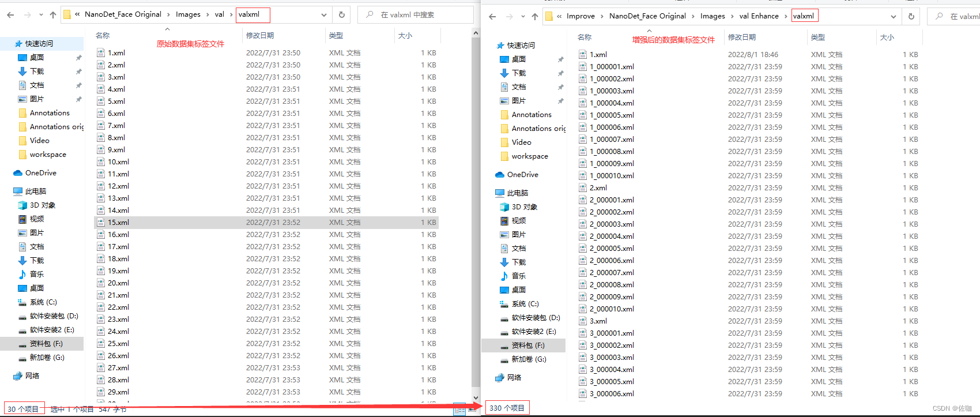Open Network in right window sidebar
Image resolution: width=980 pixels, height=417 pixels.
tap(508, 377)
